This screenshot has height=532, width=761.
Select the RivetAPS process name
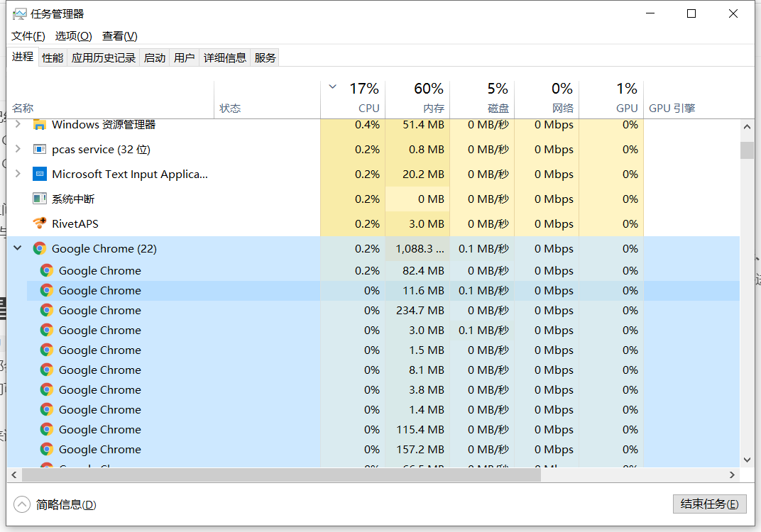pos(75,223)
